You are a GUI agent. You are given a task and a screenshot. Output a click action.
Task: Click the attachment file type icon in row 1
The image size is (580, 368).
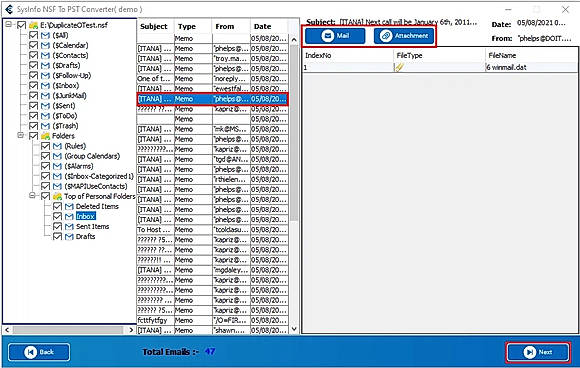(399, 67)
